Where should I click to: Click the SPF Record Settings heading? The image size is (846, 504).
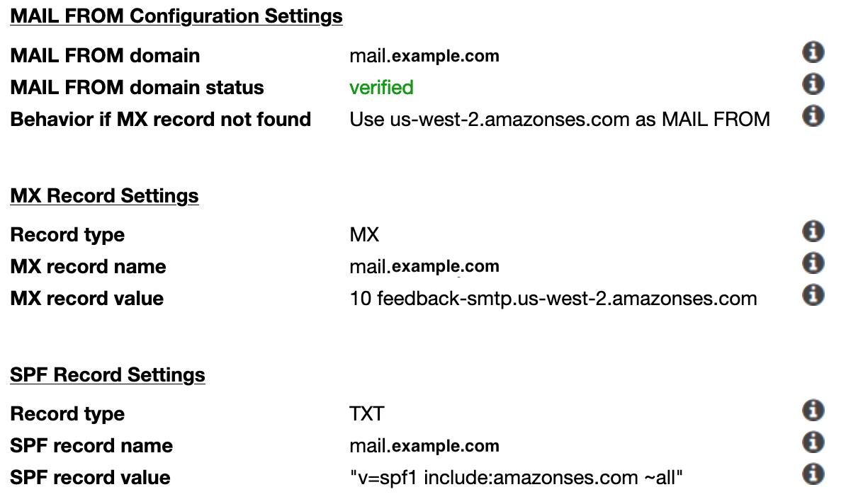pos(108,374)
